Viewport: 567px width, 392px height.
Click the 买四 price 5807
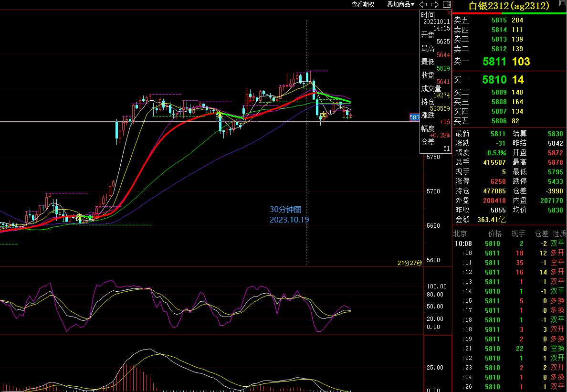[499, 111]
